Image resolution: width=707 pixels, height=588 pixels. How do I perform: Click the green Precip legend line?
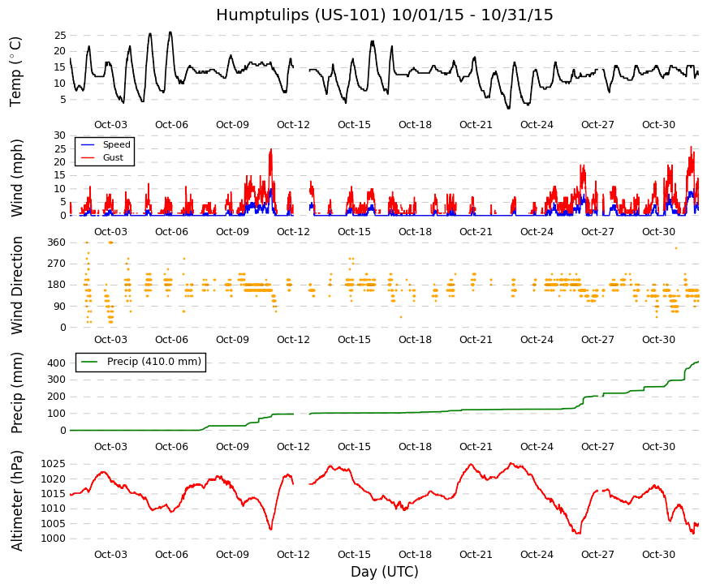click(89, 362)
